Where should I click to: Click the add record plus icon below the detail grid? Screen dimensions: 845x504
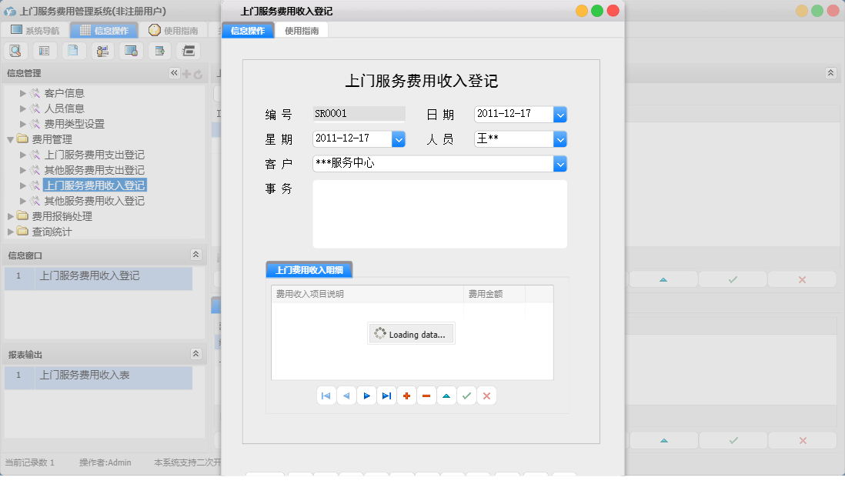click(x=406, y=395)
